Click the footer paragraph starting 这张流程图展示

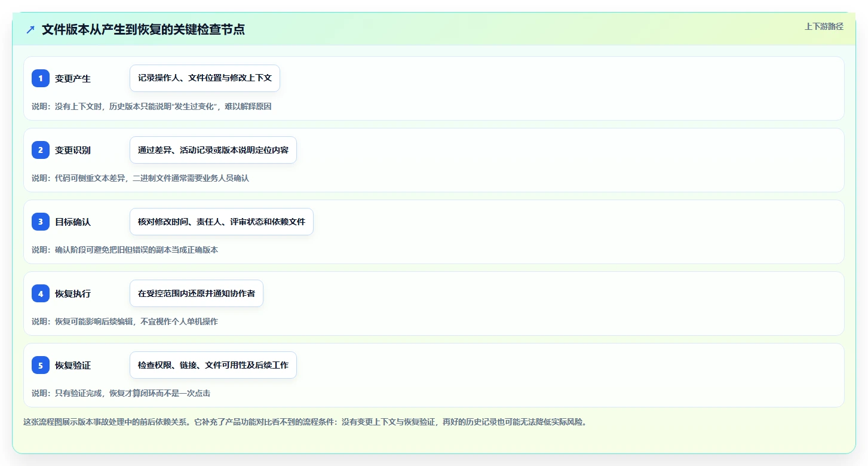click(x=306, y=422)
